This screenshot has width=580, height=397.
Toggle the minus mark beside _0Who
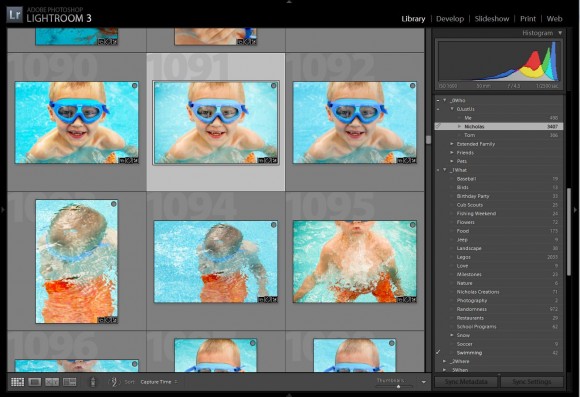coord(438,100)
